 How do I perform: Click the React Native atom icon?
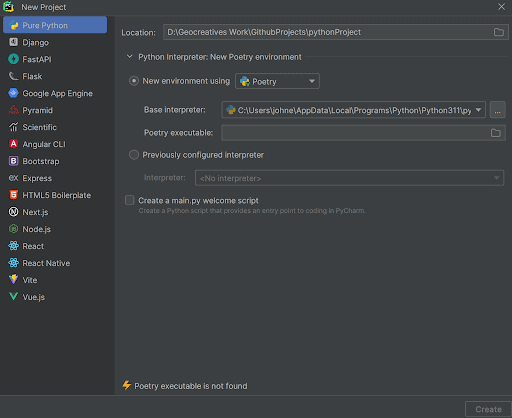coord(14,263)
